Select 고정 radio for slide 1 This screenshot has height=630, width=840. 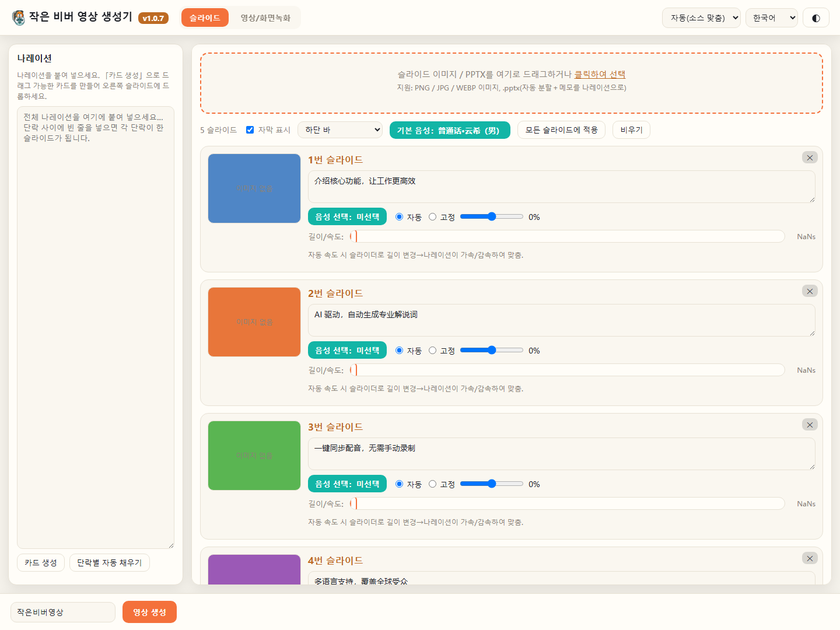[x=432, y=217]
